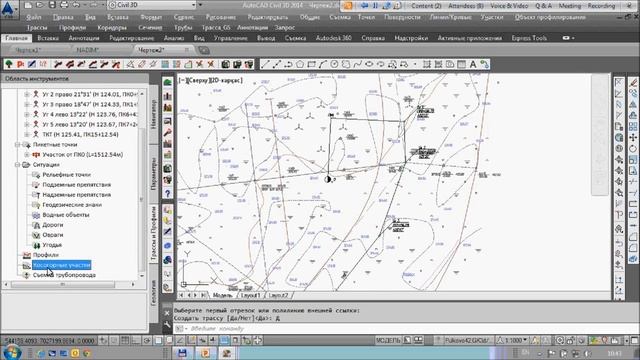Image resolution: width=640 pixels, height=360 pixels.
Task: Open the Layout1 sheet tab
Action: (x=250, y=295)
